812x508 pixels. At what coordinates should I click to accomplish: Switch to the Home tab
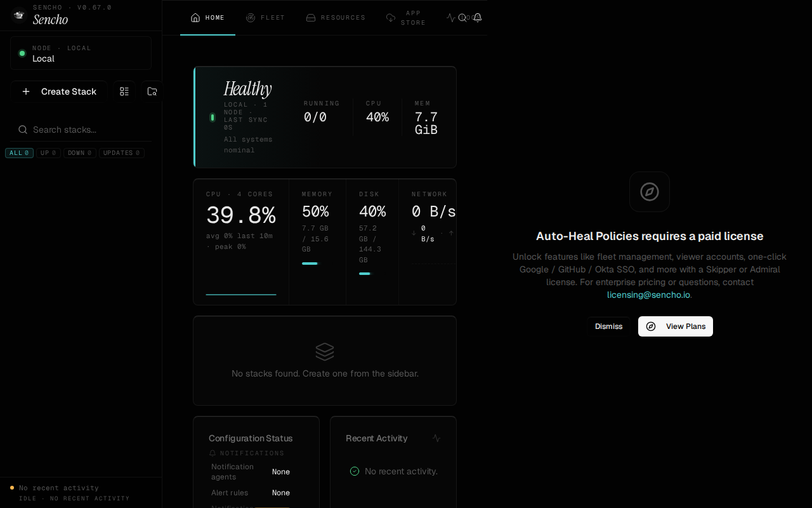[207, 18]
